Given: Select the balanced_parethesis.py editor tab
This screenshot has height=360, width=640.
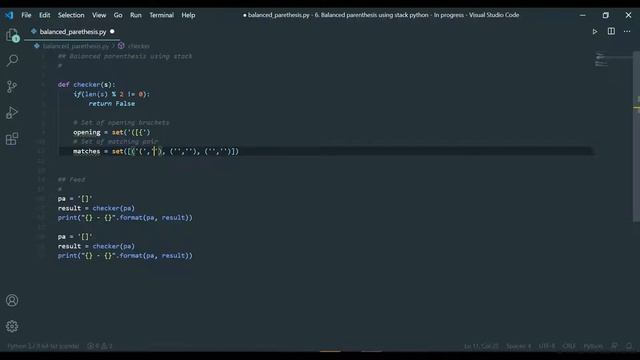Looking at the screenshot, I should [72, 31].
